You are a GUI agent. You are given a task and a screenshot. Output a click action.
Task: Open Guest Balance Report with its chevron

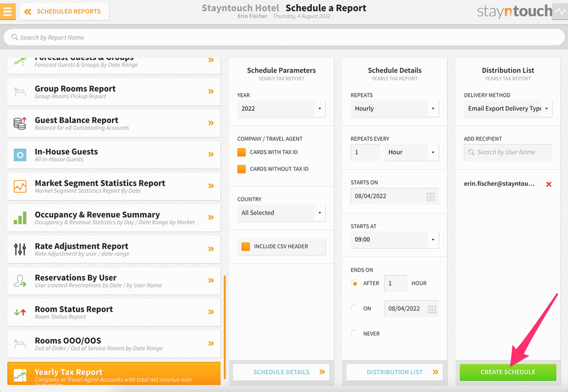[x=211, y=123]
